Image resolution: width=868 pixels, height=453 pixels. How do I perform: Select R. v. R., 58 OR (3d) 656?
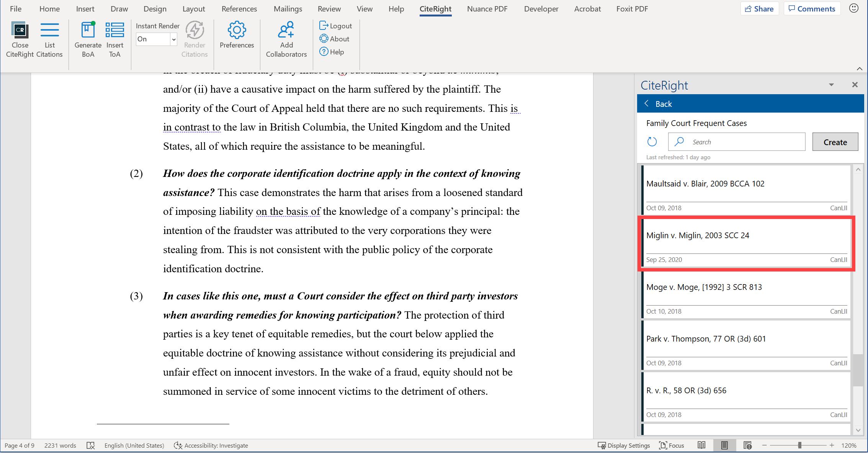coord(746,396)
